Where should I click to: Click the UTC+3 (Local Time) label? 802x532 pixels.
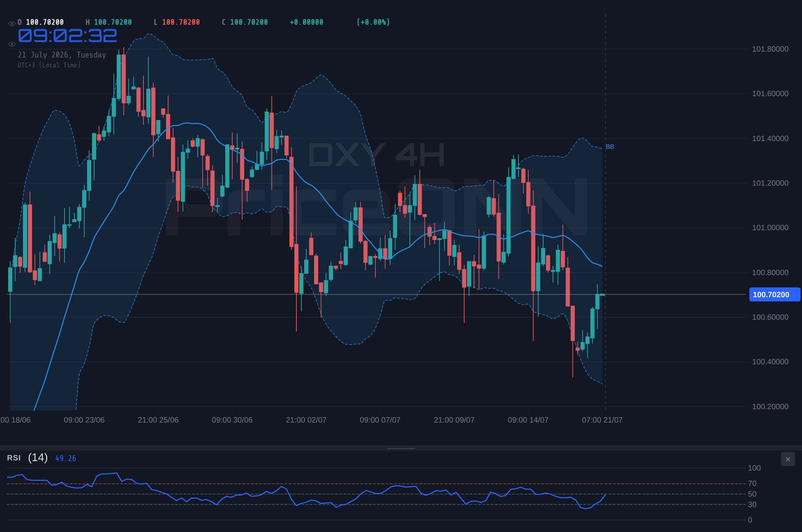pos(49,65)
